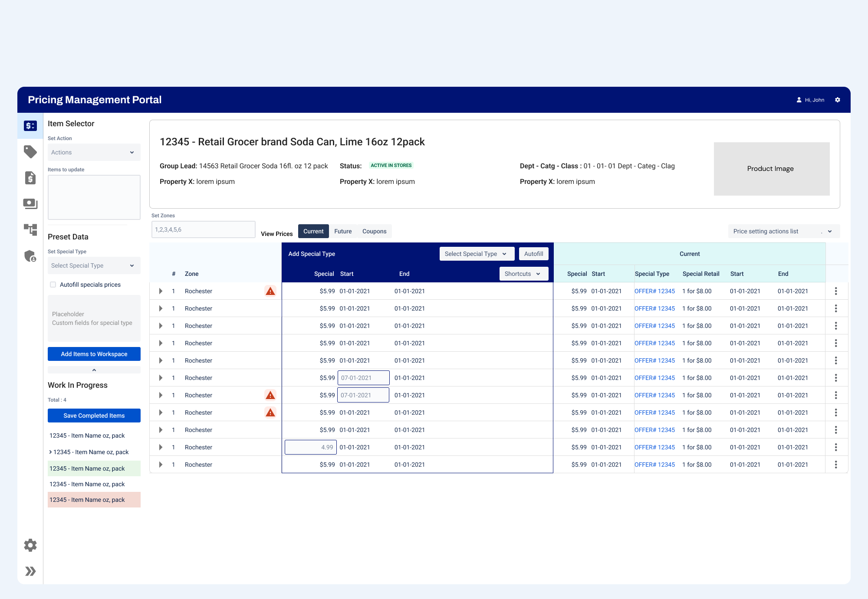
Task: Click warning icon in row with 07-01-2021 start
Action: tap(270, 395)
